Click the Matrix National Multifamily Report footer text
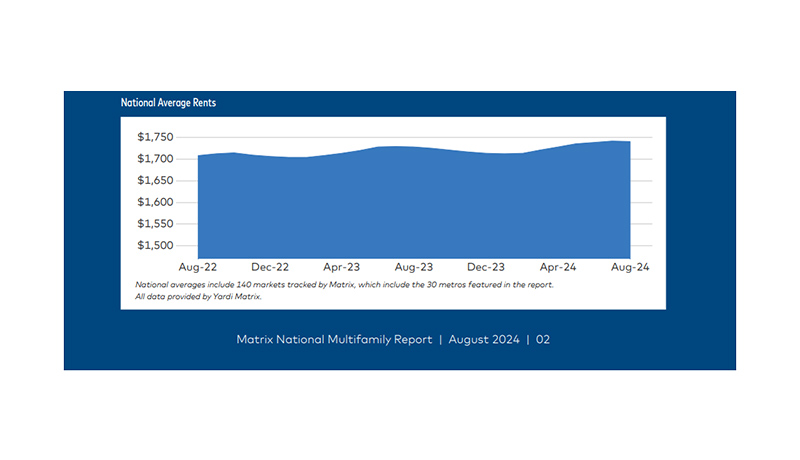This screenshot has height=460, width=800. (334, 340)
